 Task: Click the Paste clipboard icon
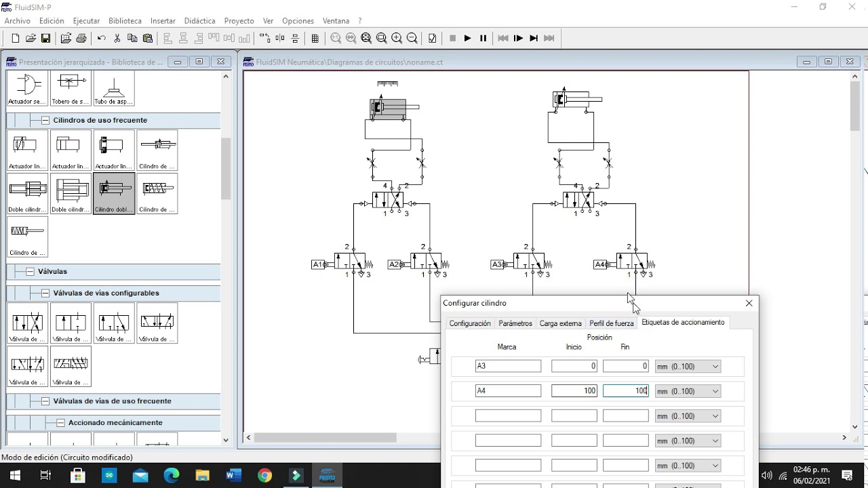(148, 39)
